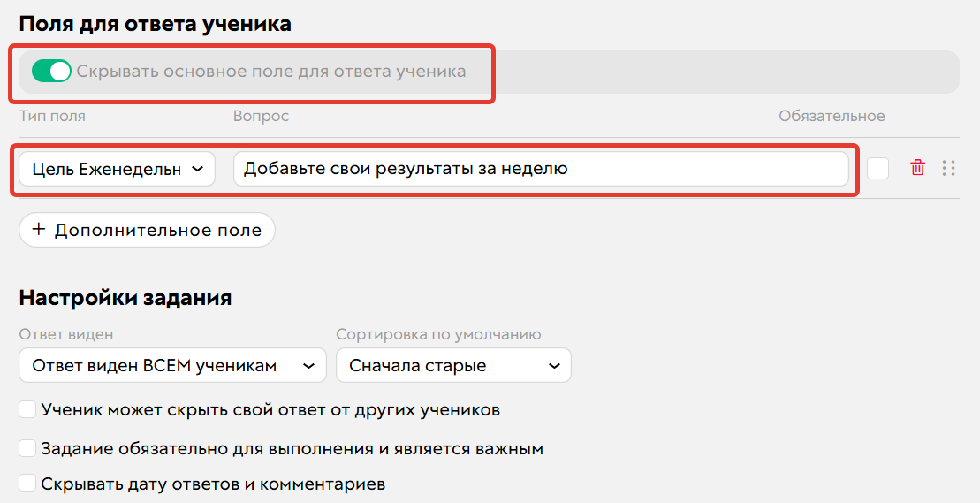
Task: Open the field type dropdown 'Цель Еженедельн'
Action: coord(117,169)
